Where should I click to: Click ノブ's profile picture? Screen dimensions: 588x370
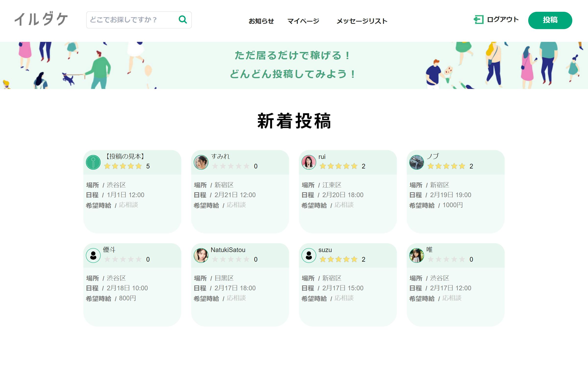[x=416, y=162]
